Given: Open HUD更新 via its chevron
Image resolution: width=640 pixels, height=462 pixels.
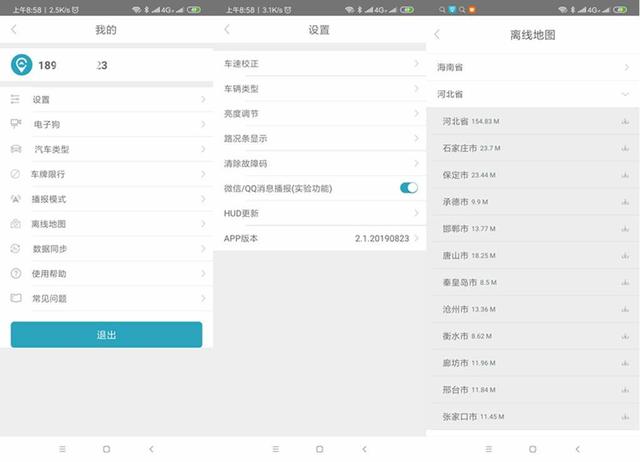Looking at the screenshot, I should point(416,213).
